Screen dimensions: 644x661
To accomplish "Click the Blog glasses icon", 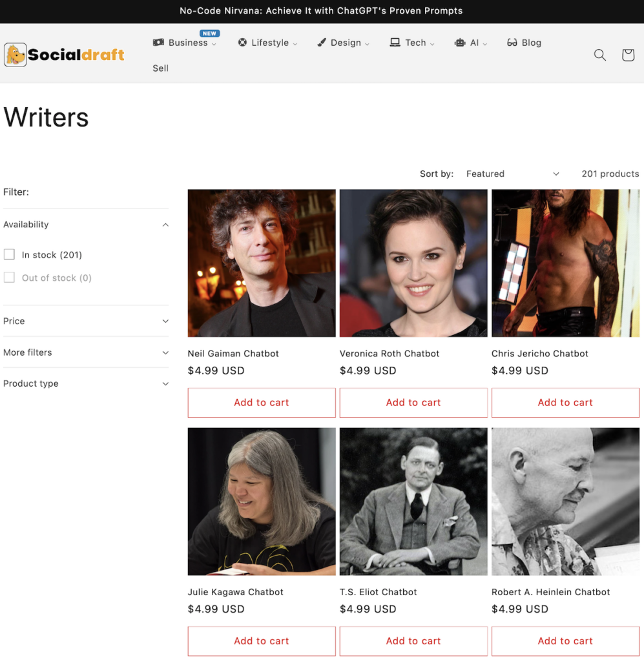I will point(512,42).
